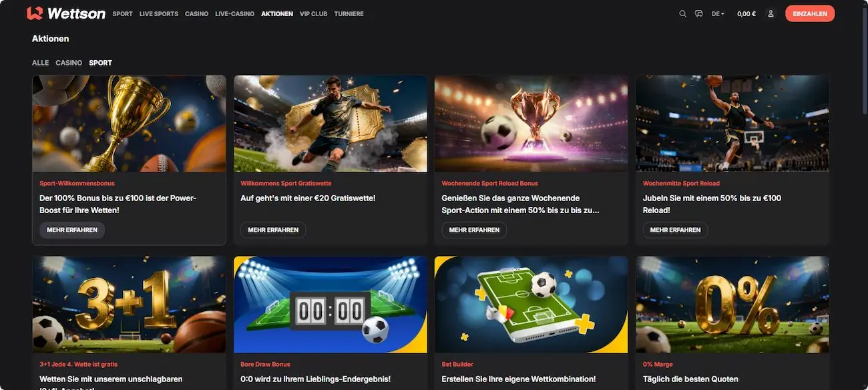Open the user account profile icon
This screenshot has width=868, height=390.
tap(771, 13)
